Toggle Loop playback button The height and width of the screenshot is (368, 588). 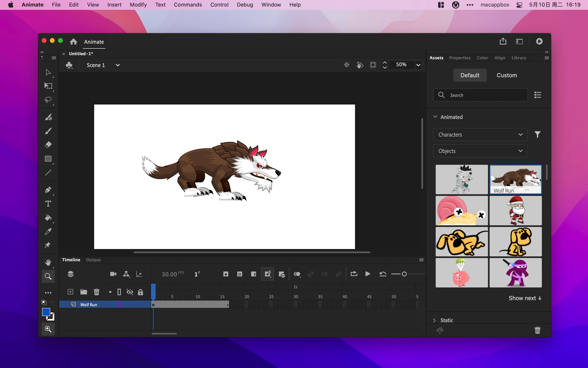(x=354, y=274)
